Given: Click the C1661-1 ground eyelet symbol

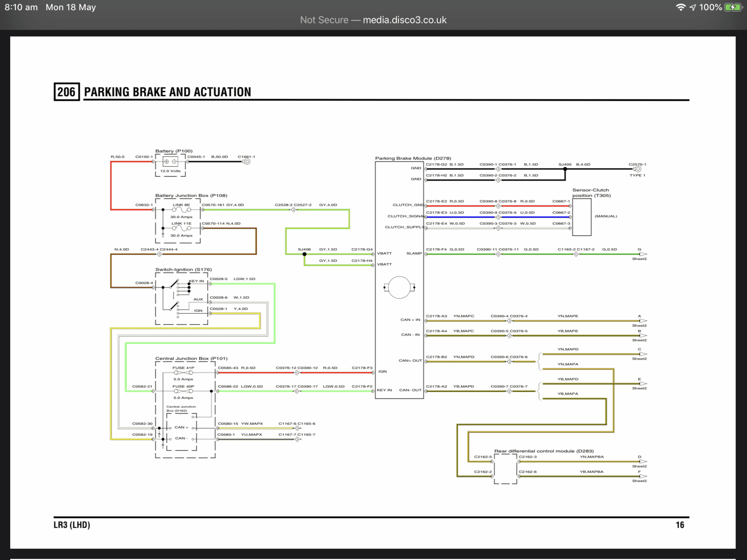Looking at the screenshot, I should [247, 161].
